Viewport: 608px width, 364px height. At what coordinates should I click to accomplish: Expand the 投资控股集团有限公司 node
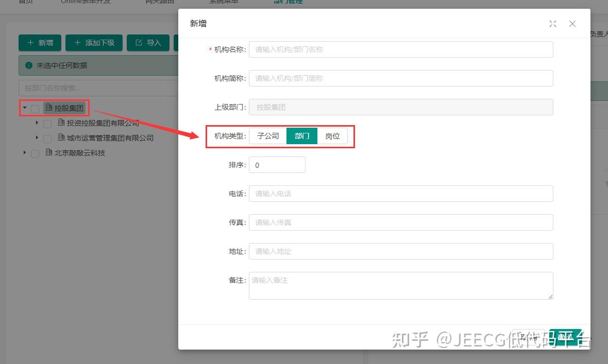(37, 123)
